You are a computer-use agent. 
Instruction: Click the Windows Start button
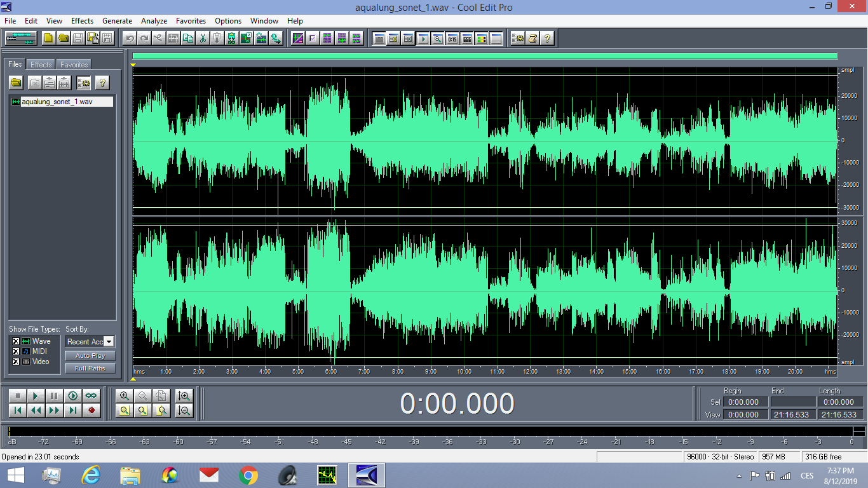[16, 475]
